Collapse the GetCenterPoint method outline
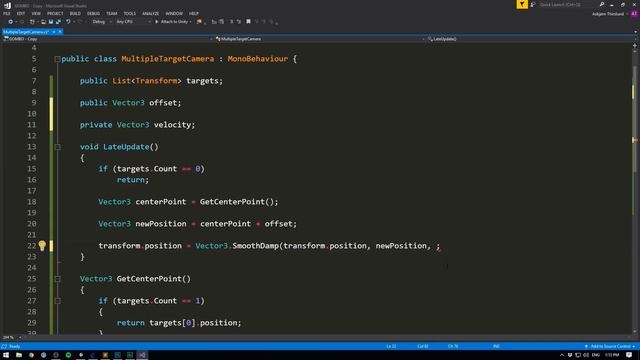This screenshot has height=360, width=640. 58,279
